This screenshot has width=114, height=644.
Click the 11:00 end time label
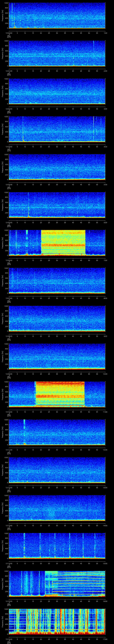pos(105,412)
